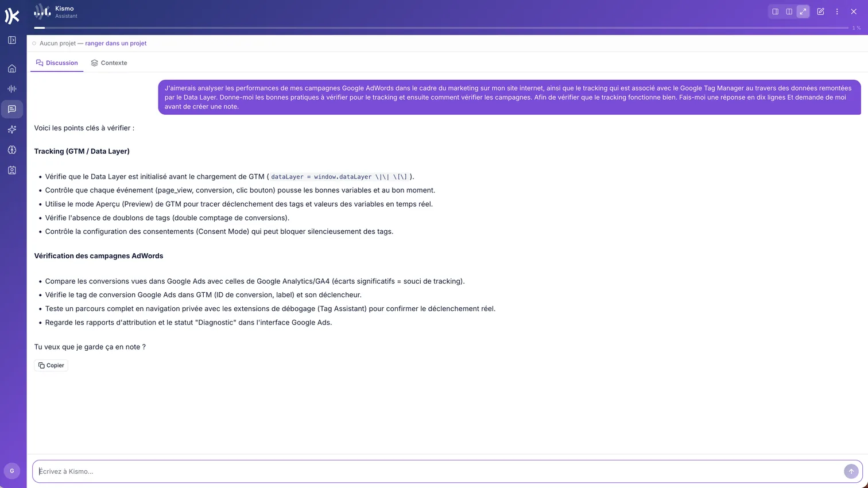This screenshot has height=488, width=868.
Task: Click the context usage progress bar
Action: [x=441, y=28]
